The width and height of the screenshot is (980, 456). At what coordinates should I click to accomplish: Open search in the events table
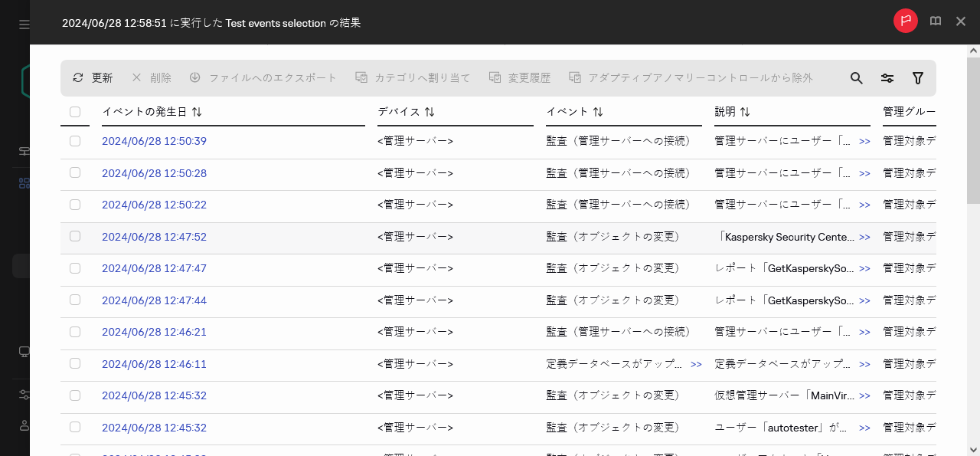[856, 77]
